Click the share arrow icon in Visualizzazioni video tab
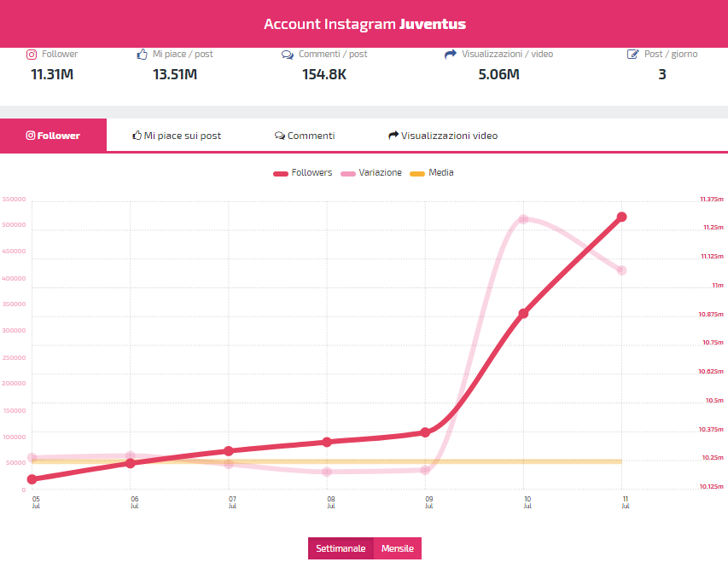 [x=393, y=135]
